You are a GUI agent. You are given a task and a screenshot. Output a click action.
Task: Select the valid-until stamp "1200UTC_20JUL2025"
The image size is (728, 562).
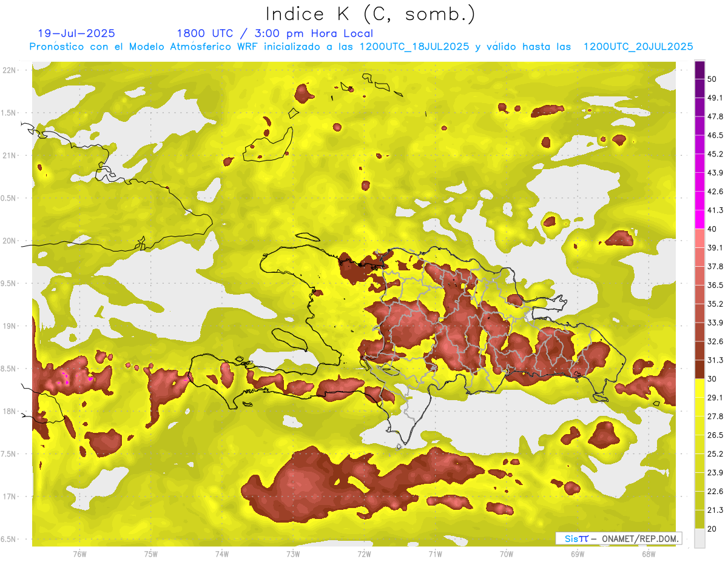coord(638,47)
